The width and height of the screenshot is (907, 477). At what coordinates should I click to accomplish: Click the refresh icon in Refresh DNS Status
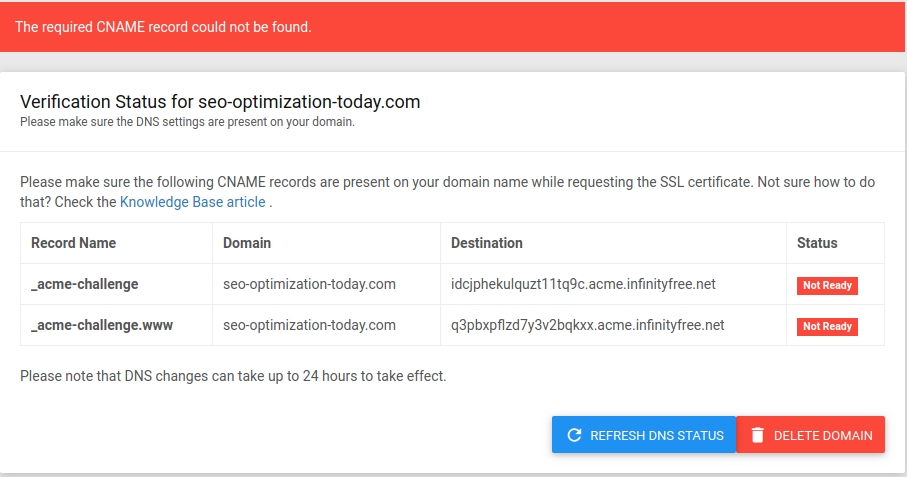(574, 435)
